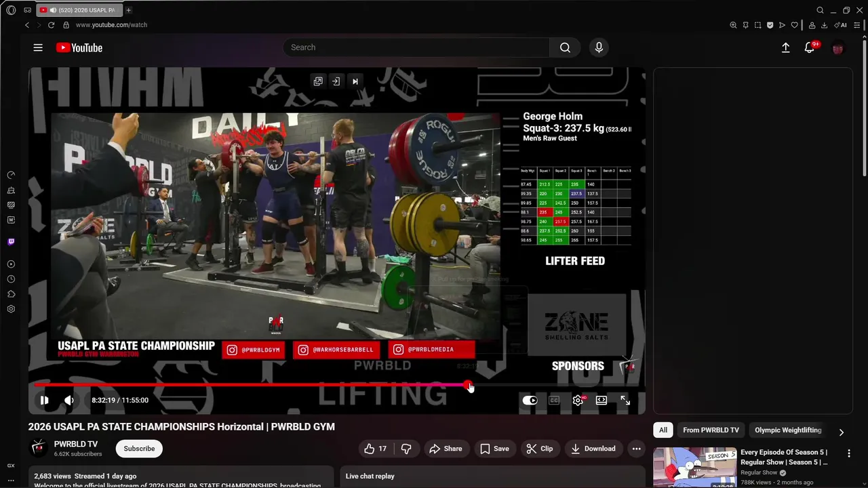
Task: Open the video player settings gear
Action: [578, 400]
